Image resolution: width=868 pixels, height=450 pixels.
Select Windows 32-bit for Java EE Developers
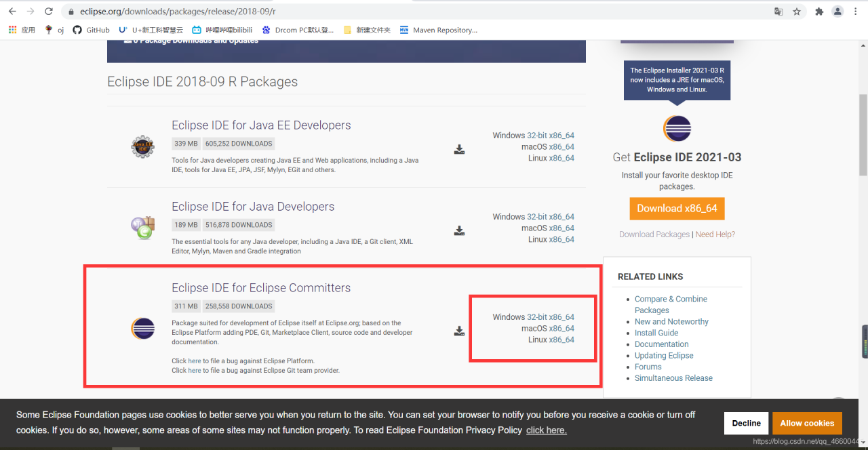pyautogui.click(x=536, y=136)
